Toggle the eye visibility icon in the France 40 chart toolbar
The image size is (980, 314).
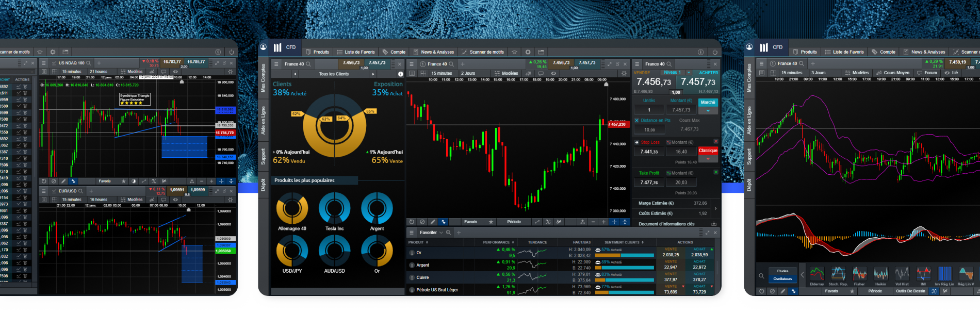point(553,73)
